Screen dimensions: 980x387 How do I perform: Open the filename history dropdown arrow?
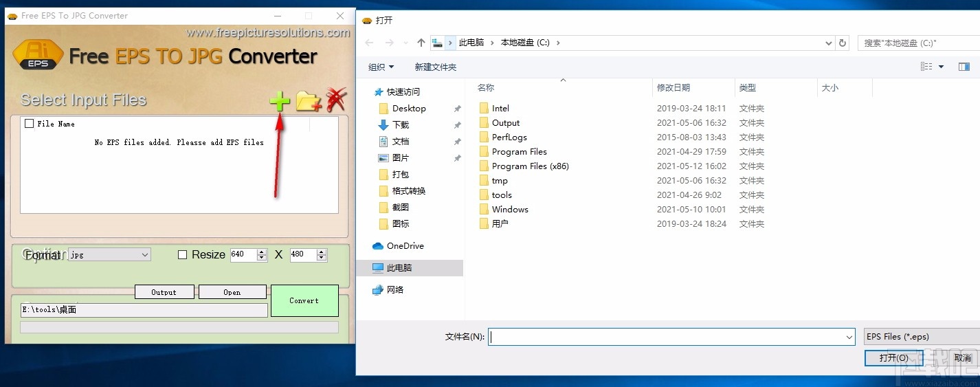pos(849,337)
